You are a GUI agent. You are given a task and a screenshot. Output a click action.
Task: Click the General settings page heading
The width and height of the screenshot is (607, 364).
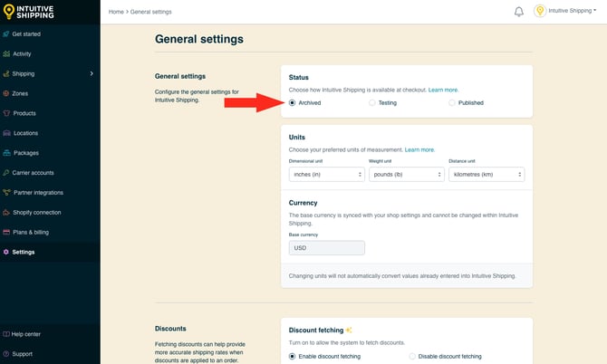point(199,39)
